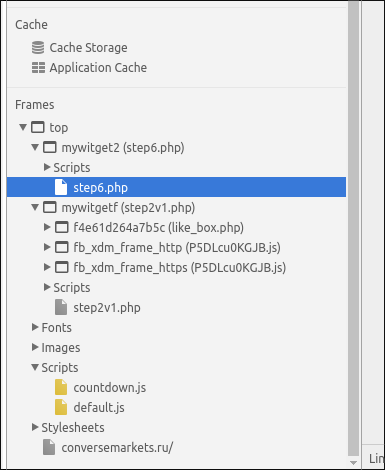This screenshot has height=470, width=385.
Task: Click the scrollbar down arrow
Action: pyautogui.click(x=353, y=463)
